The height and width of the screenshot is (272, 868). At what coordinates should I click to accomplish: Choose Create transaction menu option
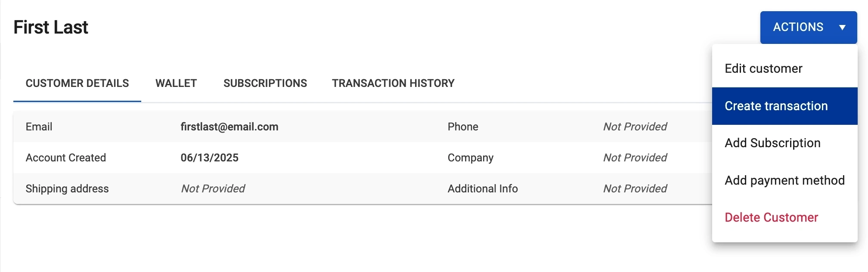click(776, 106)
